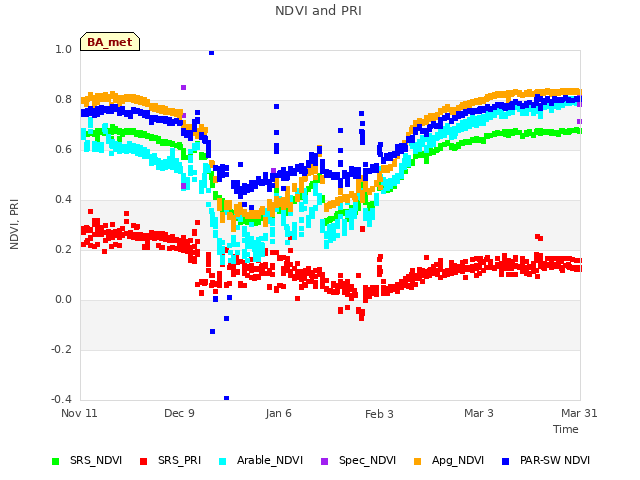The image size is (640, 480).
Task: Click the Nov 11 x-axis tick label
Action: pyautogui.click(x=79, y=413)
